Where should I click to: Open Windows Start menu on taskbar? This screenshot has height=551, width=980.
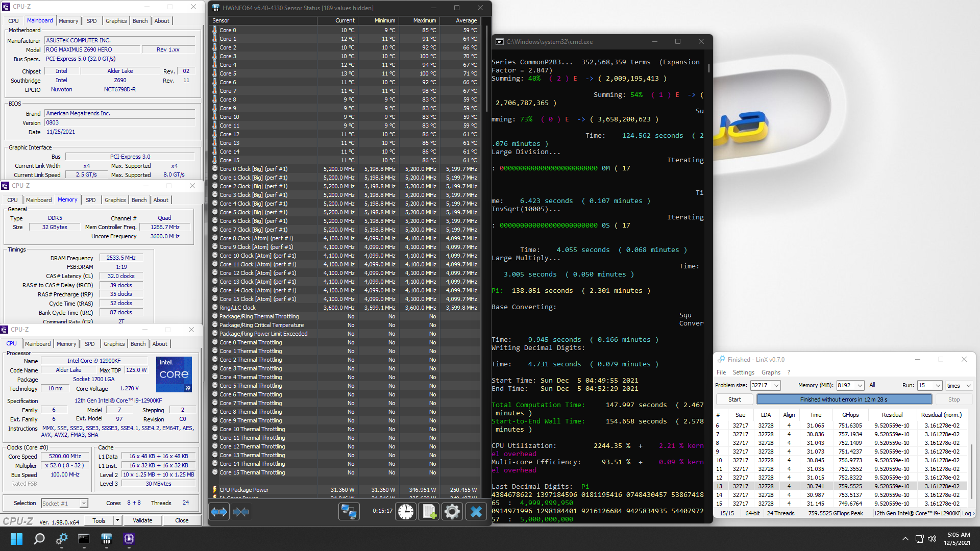(x=16, y=539)
